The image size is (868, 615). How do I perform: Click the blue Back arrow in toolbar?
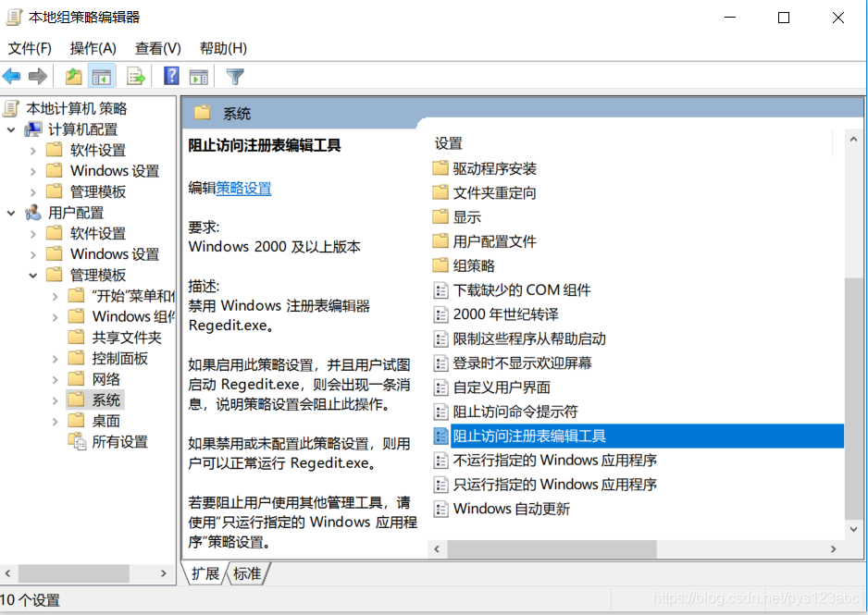[x=12, y=77]
